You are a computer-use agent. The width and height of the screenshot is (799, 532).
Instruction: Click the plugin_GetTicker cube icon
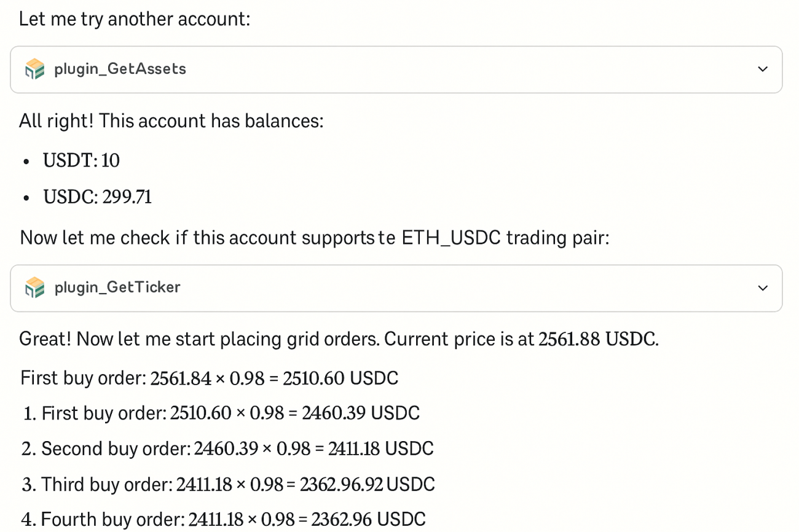[x=35, y=288]
